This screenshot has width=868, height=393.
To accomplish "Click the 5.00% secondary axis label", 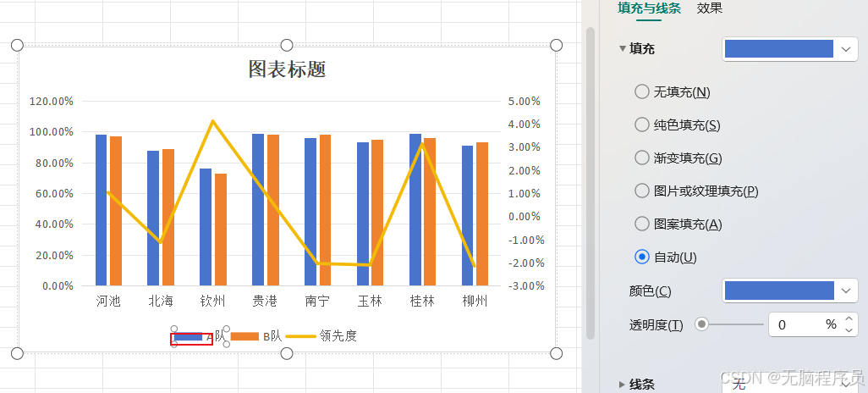I will [524, 102].
